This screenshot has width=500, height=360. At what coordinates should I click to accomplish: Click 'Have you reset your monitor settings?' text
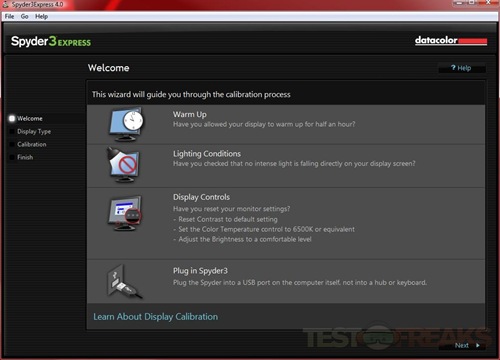(231, 209)
